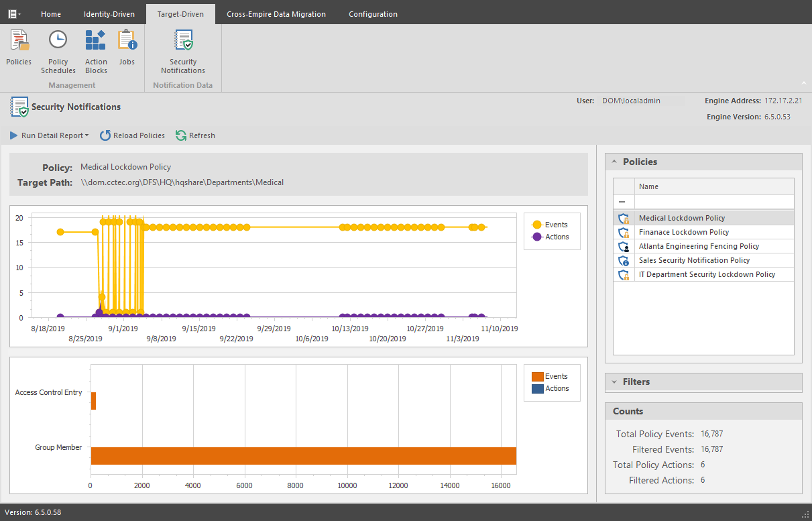Expand the Filters panel
This screenshot has width=812, height=521.
pos(614,382)
